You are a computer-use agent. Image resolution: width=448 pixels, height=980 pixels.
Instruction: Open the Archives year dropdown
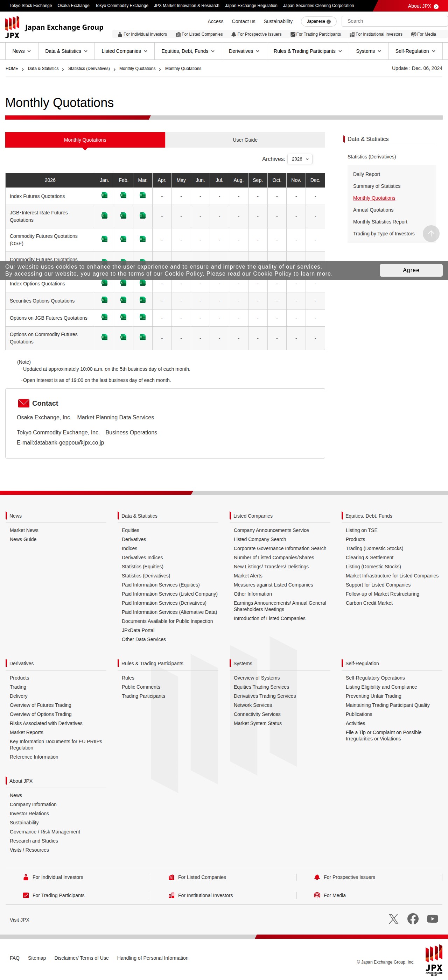tap(300, 159)
